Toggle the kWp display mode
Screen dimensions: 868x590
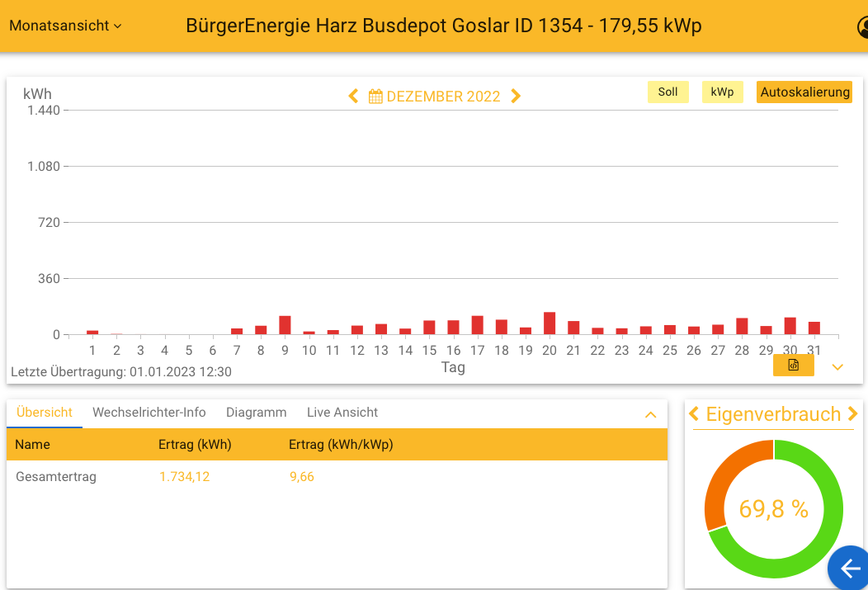(722, 92)
